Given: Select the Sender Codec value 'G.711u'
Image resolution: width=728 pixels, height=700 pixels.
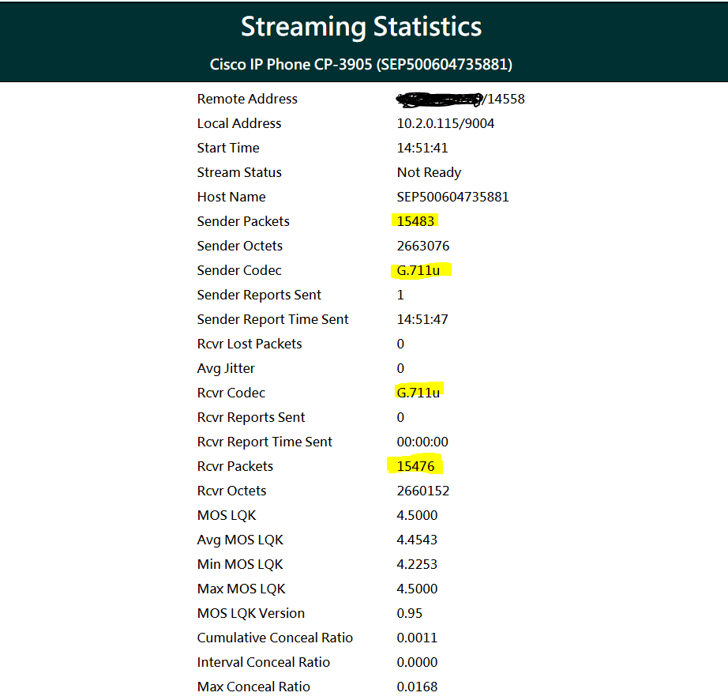Looking at the screenshot, I should [418, 271].
